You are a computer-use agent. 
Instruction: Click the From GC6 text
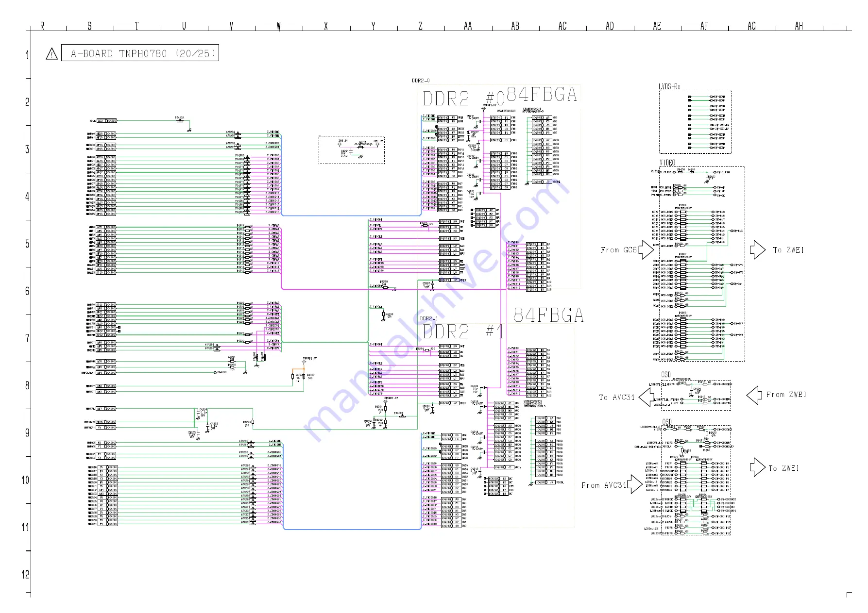click(618, 250)
